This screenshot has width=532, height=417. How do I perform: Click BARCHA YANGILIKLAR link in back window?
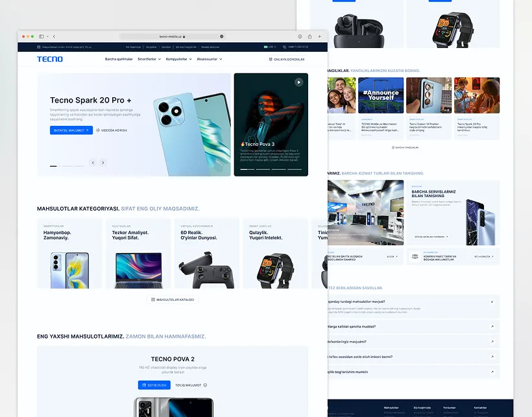pyautogui.click(x=405, y=147)
